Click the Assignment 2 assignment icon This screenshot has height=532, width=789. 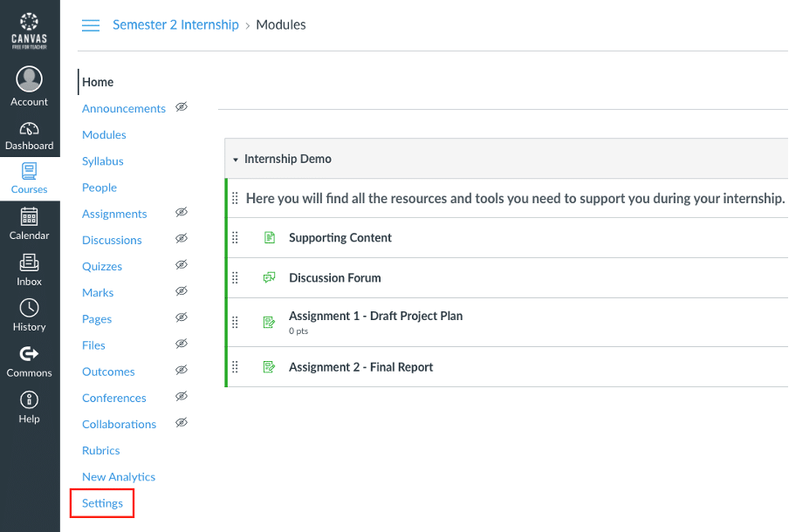[x=270, y=367]
